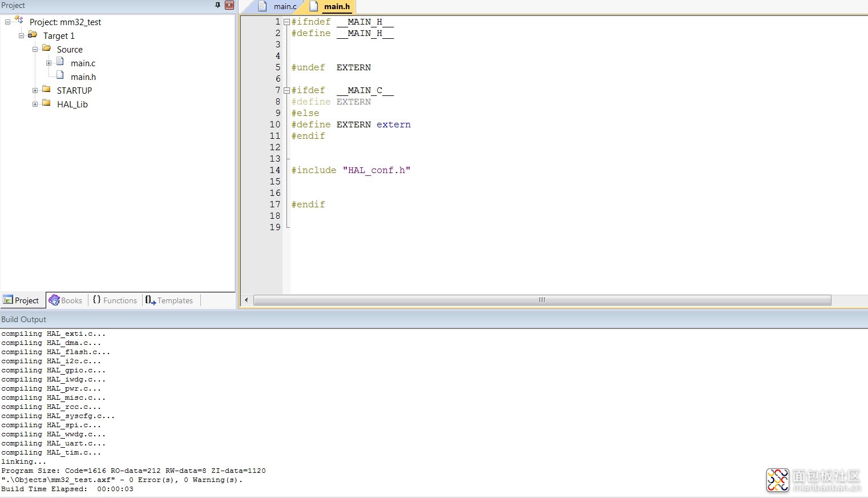Click the STARTUP folder icon
The width and height of the screenshot is (868, 498).
[x=47, y=89]
